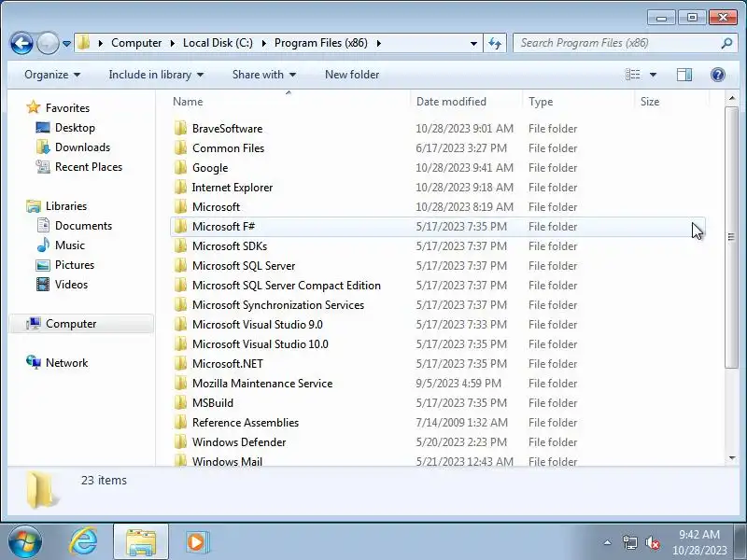Open Recent Places in navigation pane
The width and height of the screenshot is (747, 560).
79,167
